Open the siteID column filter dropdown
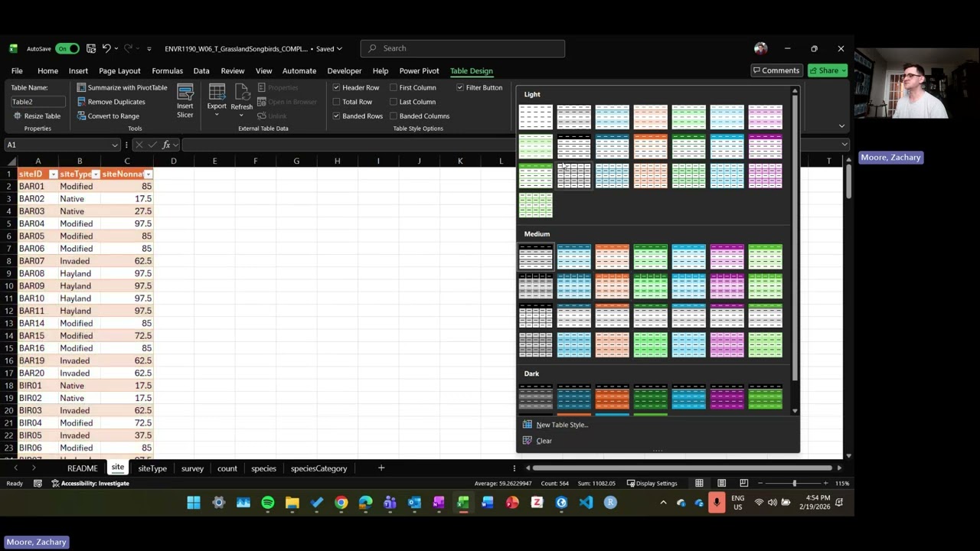The height and width of the screenshot is (551, 980). 53,174
